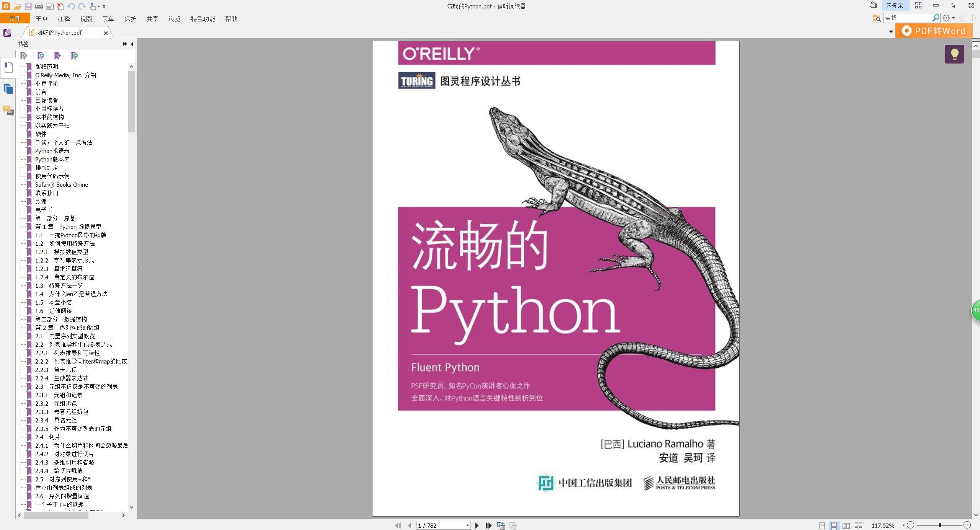Go to the first page
This screenshot has width=980, height=530.
pos(398,525)
